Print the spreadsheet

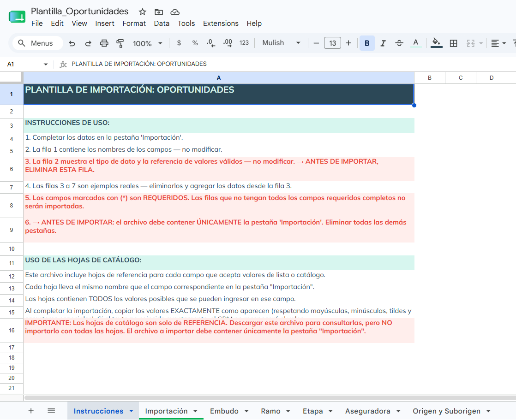click(x=104, y=43)
